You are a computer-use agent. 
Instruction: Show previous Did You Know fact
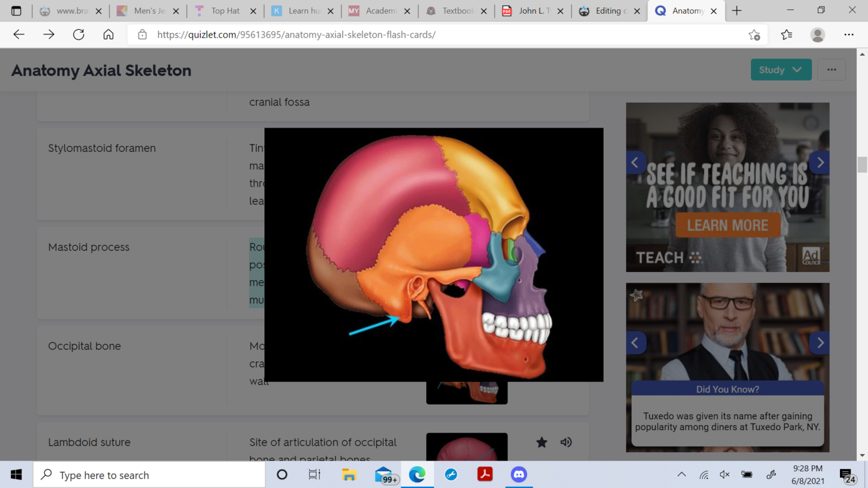coord(636,343)
